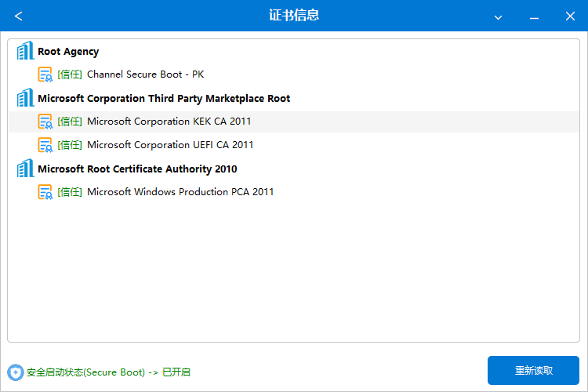Select Microsoft Corporation KEK CA 2011
This screenshot has width=588, height=392.
point(169,122)
